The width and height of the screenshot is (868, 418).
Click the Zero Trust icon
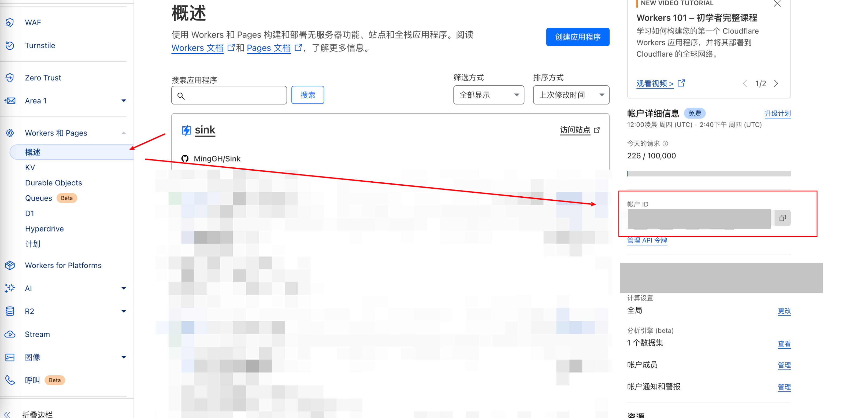(x=10, y=78)
